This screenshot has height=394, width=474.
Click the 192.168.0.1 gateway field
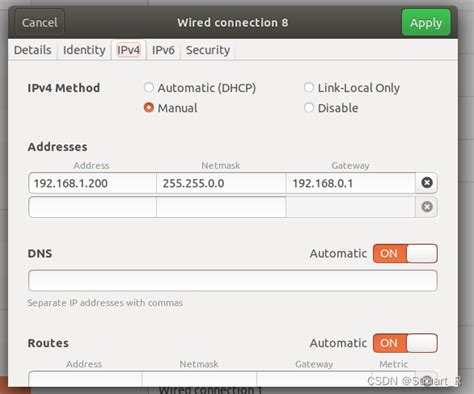[x=351, y=183]
